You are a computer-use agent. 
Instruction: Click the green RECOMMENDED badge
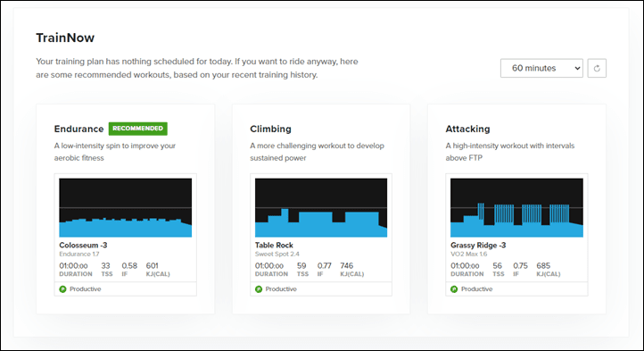click(x=138, y=129)
